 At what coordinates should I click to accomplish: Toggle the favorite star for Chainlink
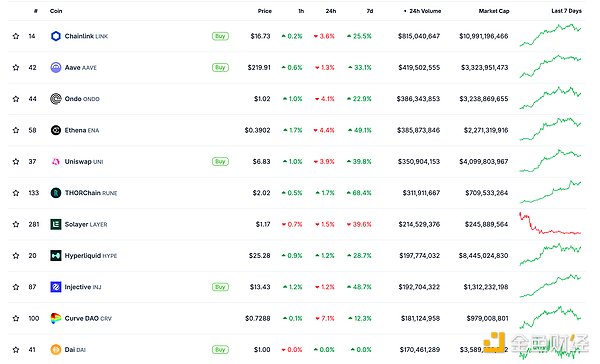[x=16, y=36]
